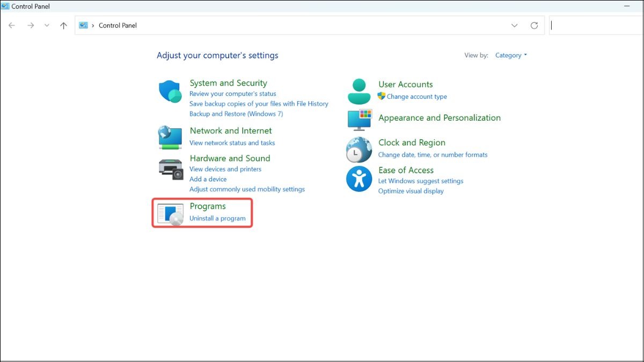Open Network and Internet category
This screenshot has width=644, height=362.
(x=231, y=131)
